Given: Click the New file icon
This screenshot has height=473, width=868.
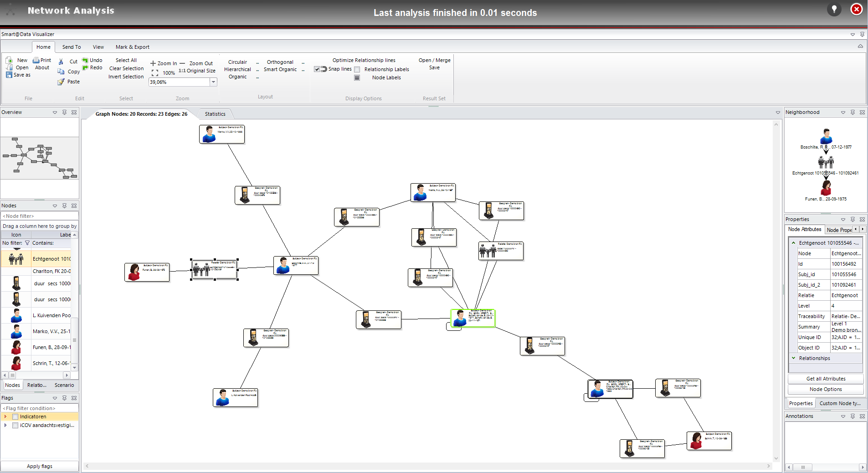Looking at the screenshot, I should 9,60.
